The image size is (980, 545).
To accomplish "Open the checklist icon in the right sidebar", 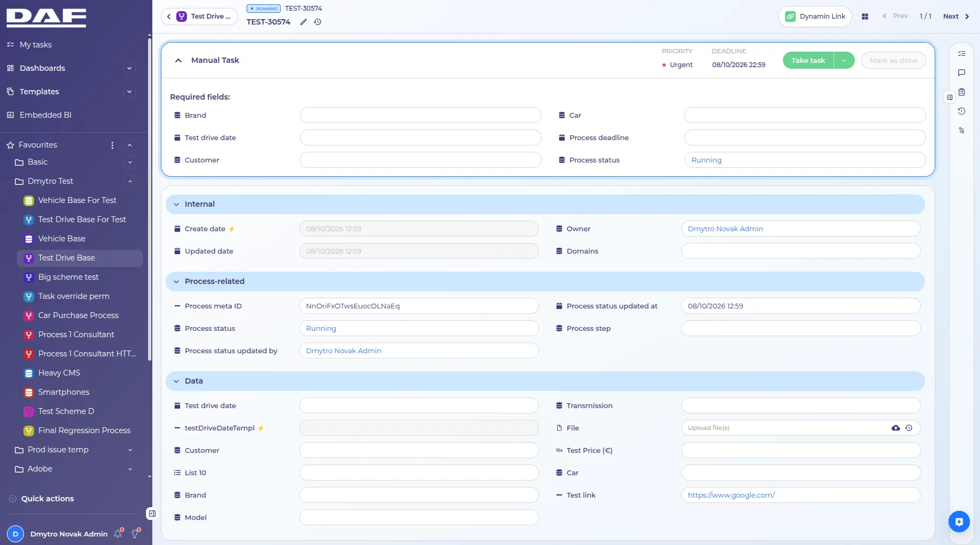I will (x=961, y=53).
